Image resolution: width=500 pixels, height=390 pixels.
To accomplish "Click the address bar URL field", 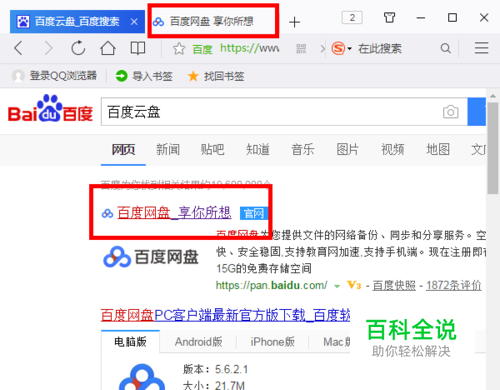I will coord(249,49).
